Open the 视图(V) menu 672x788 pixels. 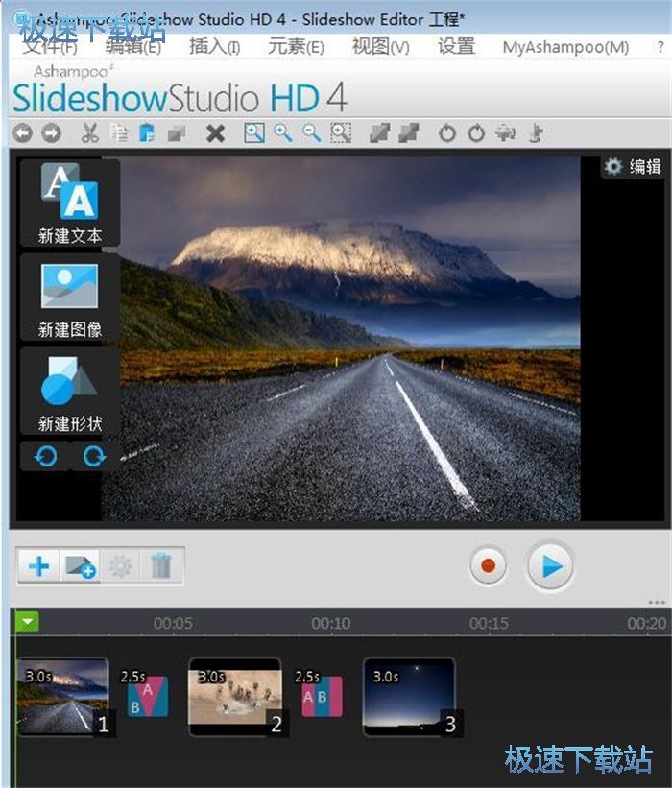pos(380,47)
